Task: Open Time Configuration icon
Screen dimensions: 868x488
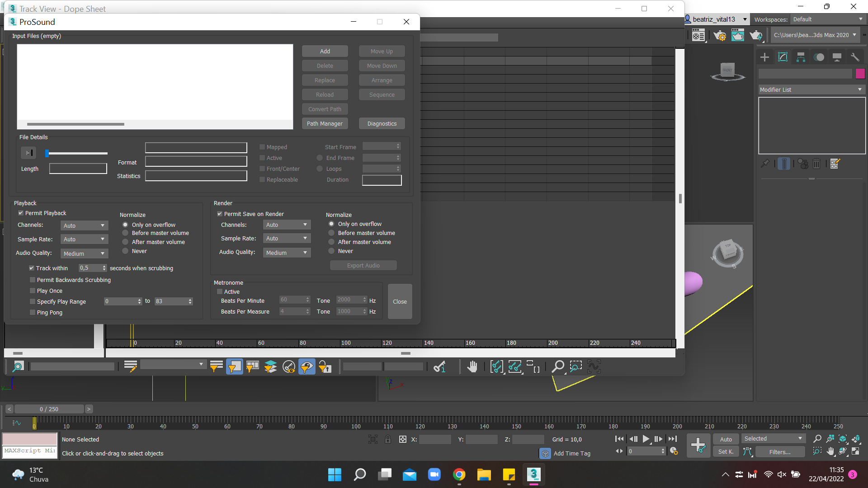Action: pyautogui.click(x=674, y=451)
